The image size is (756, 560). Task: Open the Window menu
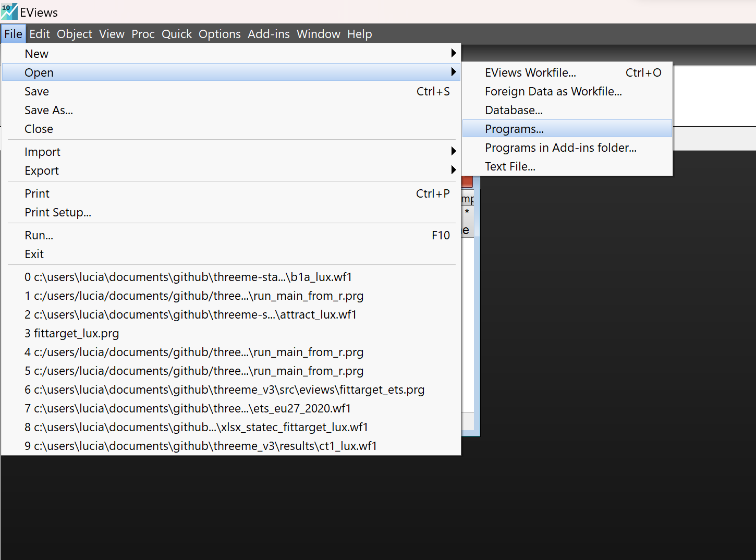(319, 34)
